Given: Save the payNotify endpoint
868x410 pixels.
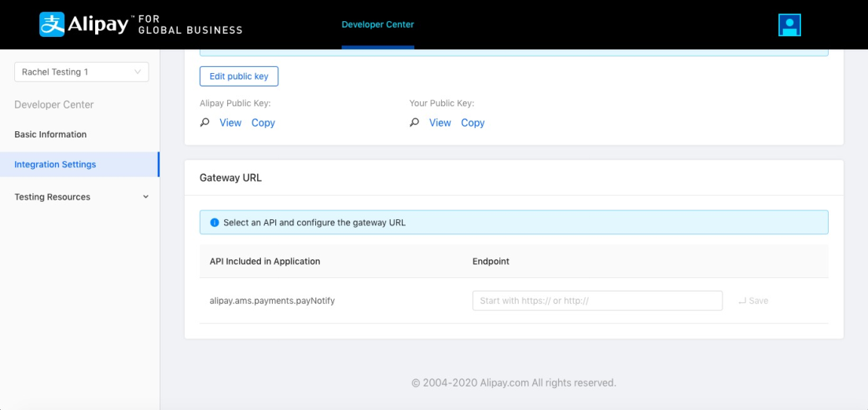Looking at the screenshot, I should click(753, 301).
